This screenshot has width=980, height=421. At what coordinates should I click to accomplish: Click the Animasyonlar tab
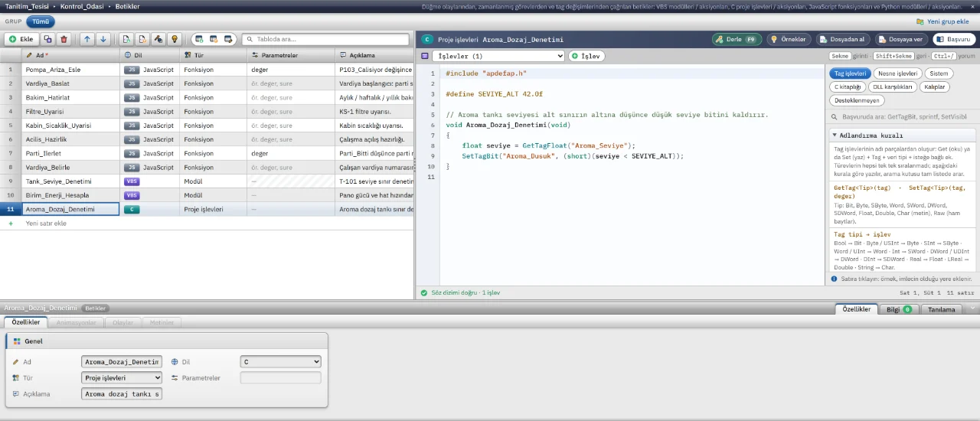tap(77, 322)
